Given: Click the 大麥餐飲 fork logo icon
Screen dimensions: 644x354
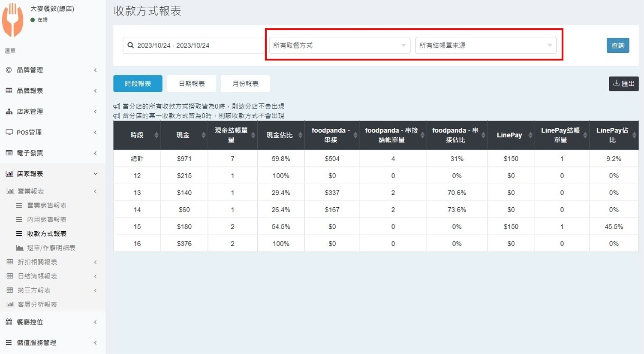Looking at the screenshot, I should tap(13, 20).
